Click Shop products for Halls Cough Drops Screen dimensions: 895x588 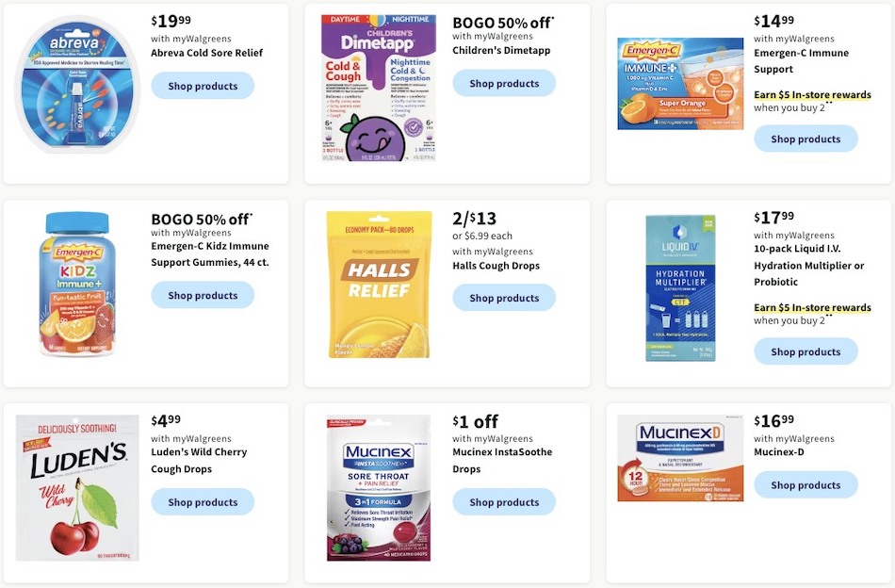pyautogui.click(x=504, y=298)
